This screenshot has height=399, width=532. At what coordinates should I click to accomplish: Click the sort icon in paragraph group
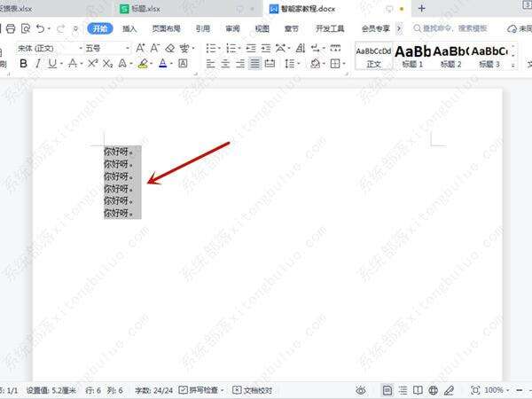tap(301, 49)
